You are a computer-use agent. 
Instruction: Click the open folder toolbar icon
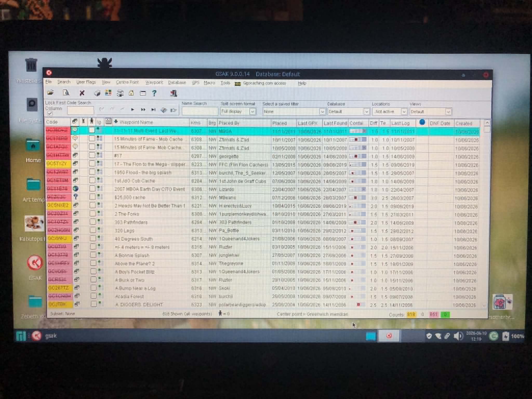point(50,93)
